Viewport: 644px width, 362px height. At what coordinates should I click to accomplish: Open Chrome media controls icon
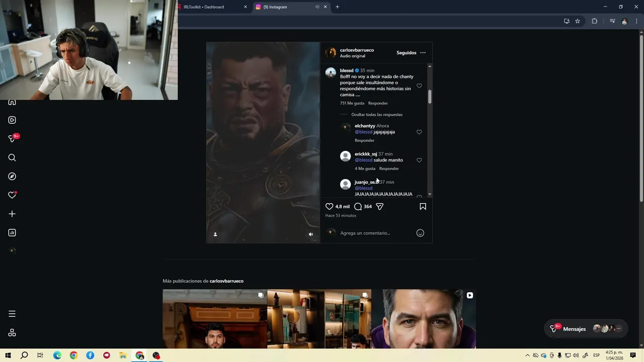click(x=612, y=21)
